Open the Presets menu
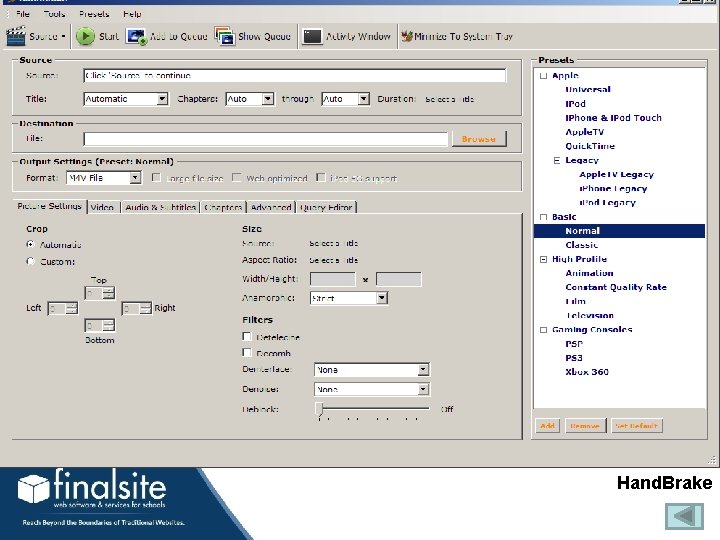 [x=94, y=14]
